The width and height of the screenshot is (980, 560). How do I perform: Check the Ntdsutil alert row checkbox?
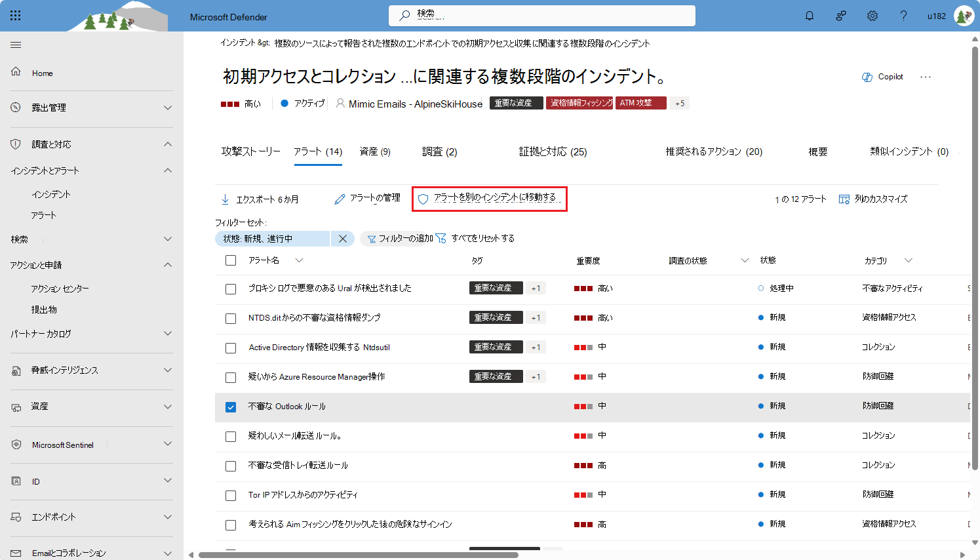click(231, 348)
